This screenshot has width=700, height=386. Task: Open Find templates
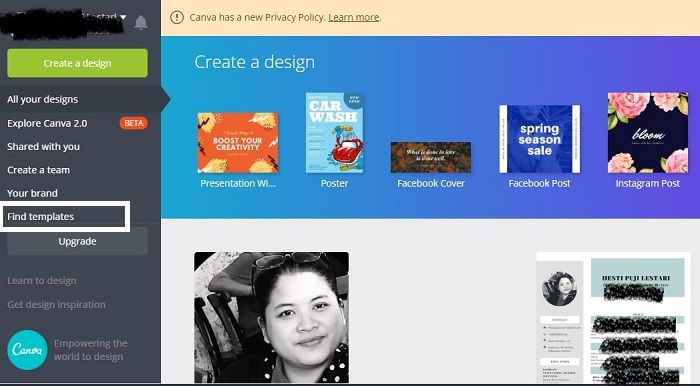click(x=41, y=216)
